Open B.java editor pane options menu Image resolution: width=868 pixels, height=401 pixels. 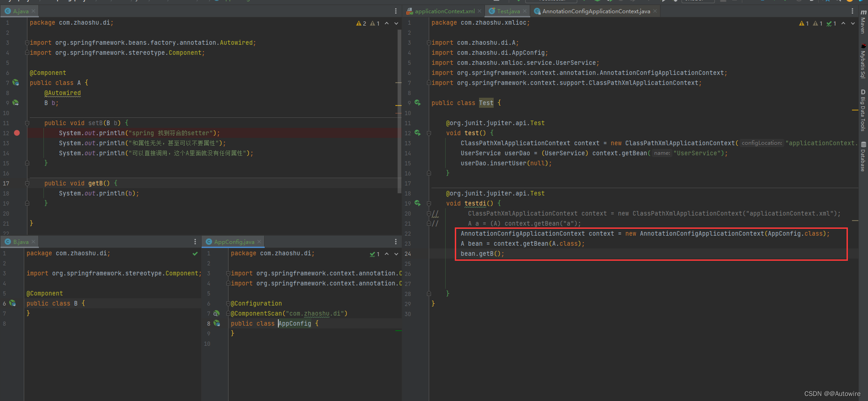point(195,242)
